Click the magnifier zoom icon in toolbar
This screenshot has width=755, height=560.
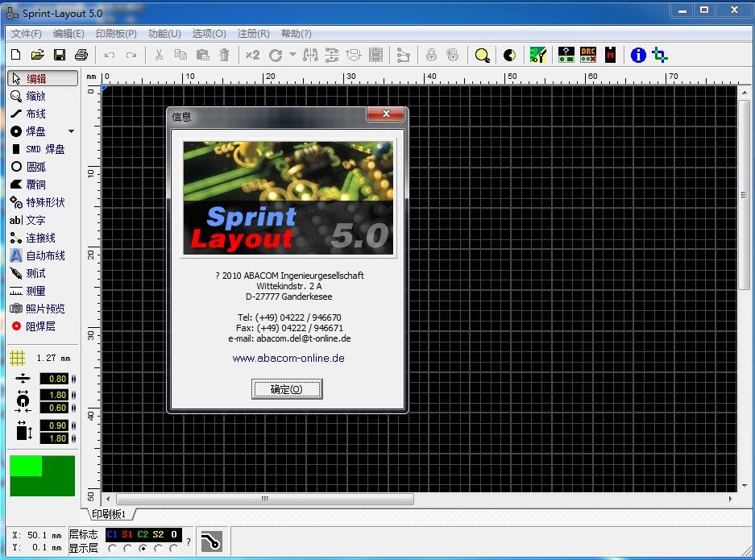click(x=482, y=56)
